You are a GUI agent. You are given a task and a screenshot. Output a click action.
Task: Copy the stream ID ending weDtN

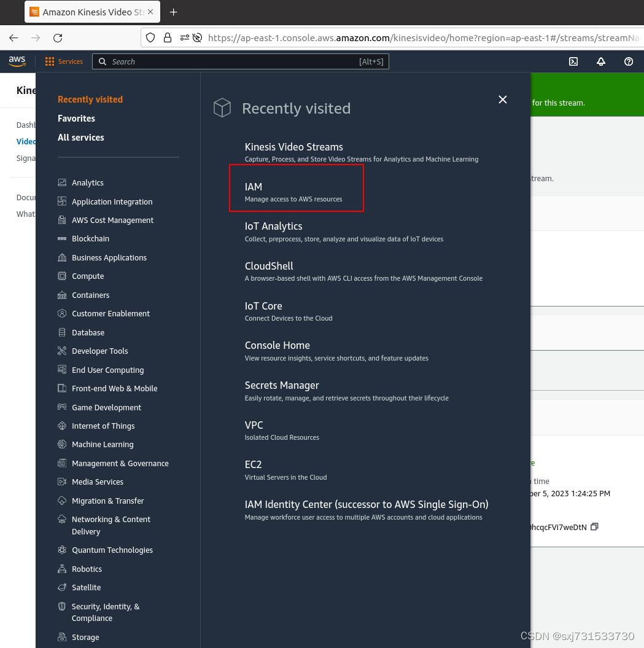coord(594,526)
